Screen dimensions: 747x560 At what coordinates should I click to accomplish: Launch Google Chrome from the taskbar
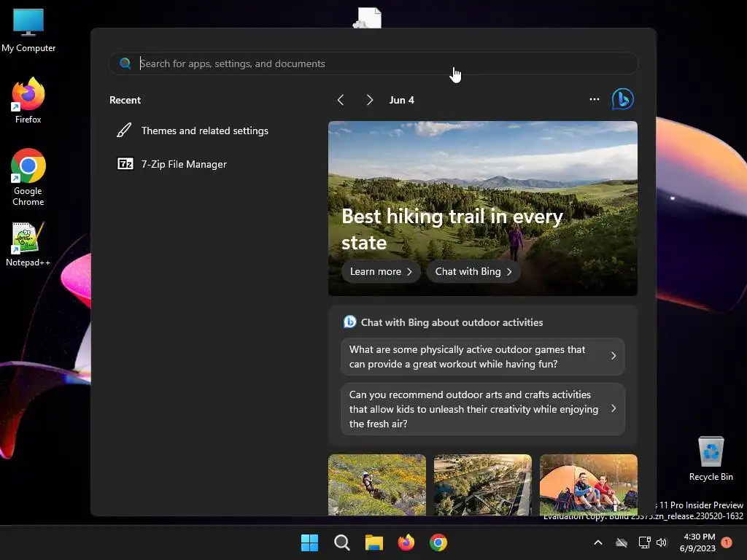(438, 542)
